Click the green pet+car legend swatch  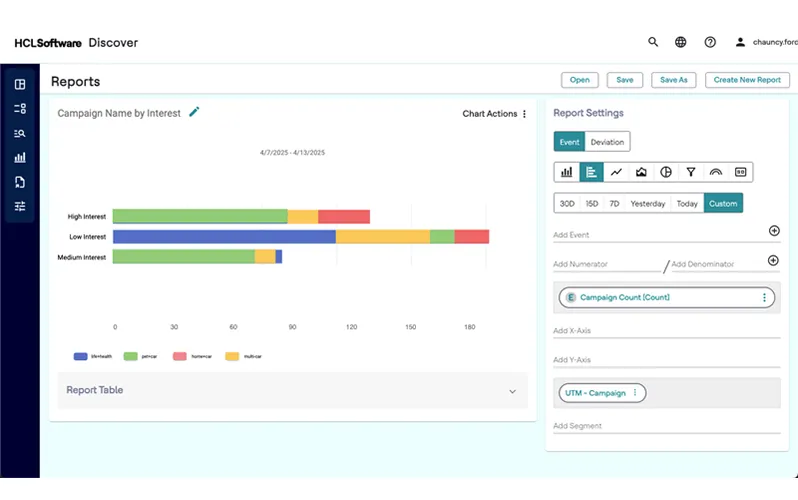[130, 356]
